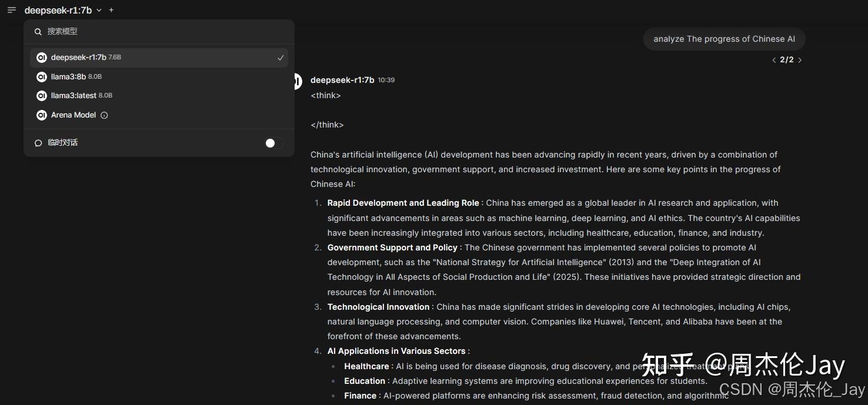Open the deepseek-r1:7b model dropdown chevron
The height and width of the screenshot is (405, 868).
(x=99, y=10)
